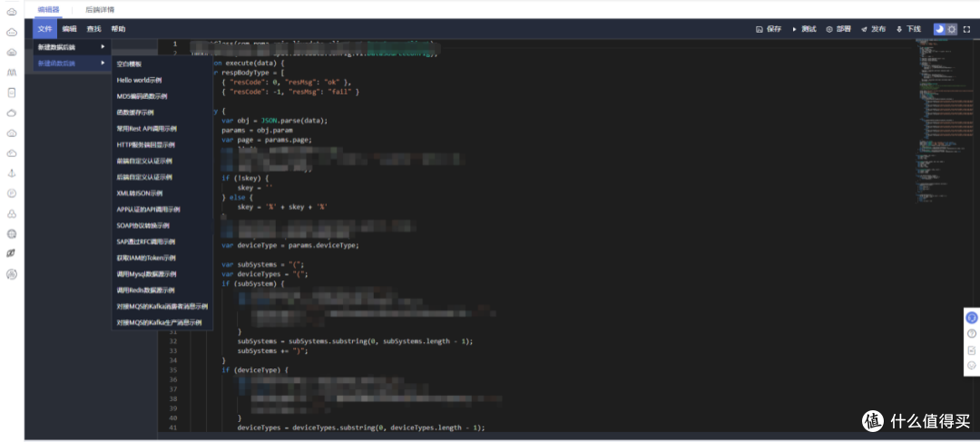The image size is (980, 442).
Task: Open the anchor sidebar icon
Action: tap(12, 173)
